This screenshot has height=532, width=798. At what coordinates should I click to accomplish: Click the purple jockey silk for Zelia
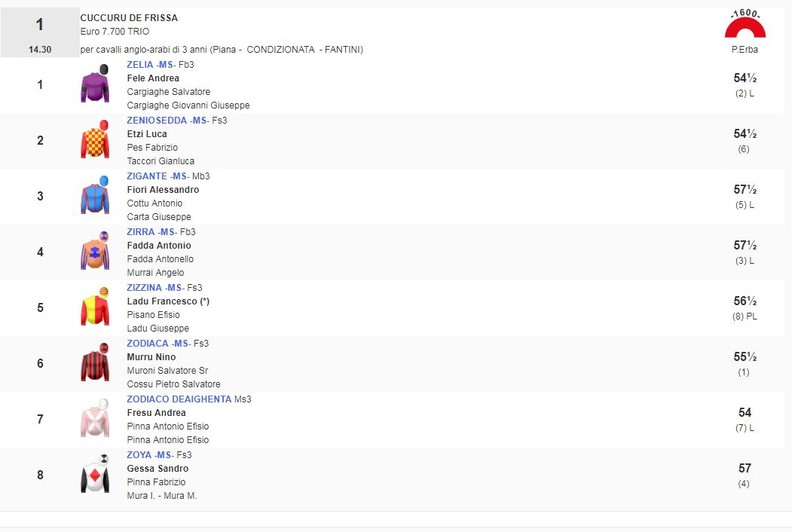(95, 84)
